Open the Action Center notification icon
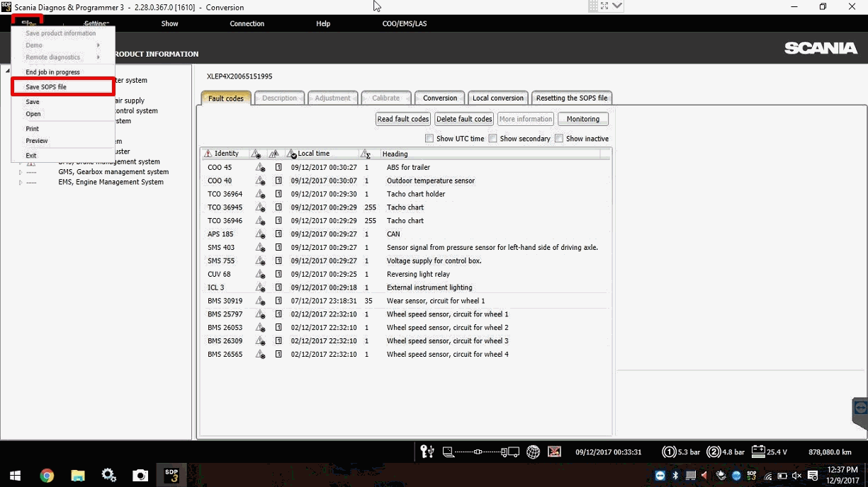This screenshot has height=487, width=868. pos(813,476)
